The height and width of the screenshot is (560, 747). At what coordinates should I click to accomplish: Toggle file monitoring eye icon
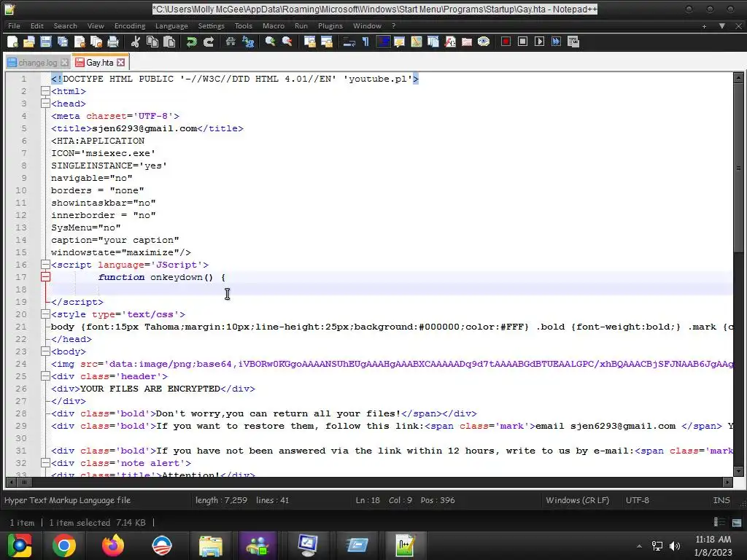484,42
